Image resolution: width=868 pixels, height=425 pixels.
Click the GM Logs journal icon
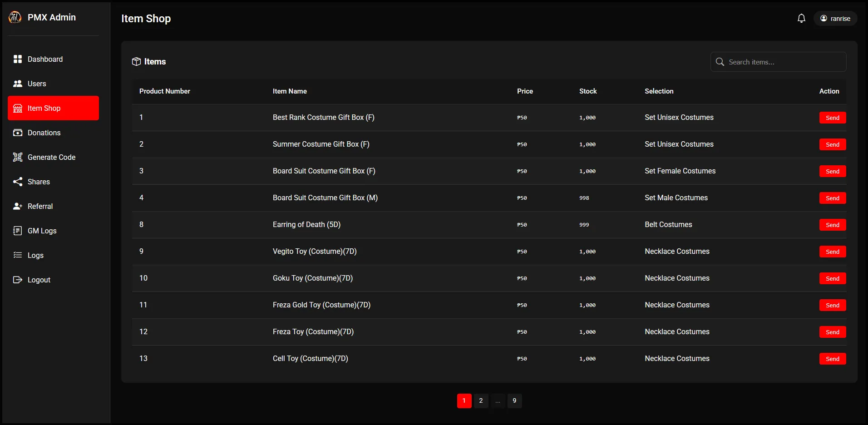[18, 231]
